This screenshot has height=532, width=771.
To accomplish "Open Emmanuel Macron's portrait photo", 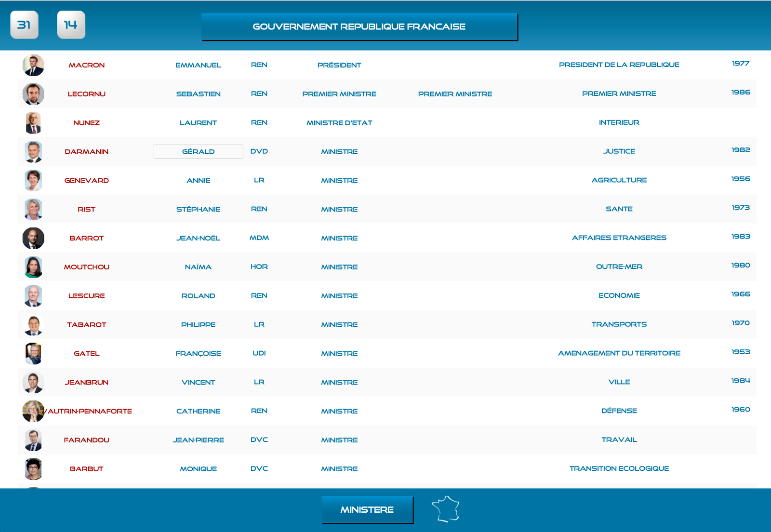I will tap(33, 65).
